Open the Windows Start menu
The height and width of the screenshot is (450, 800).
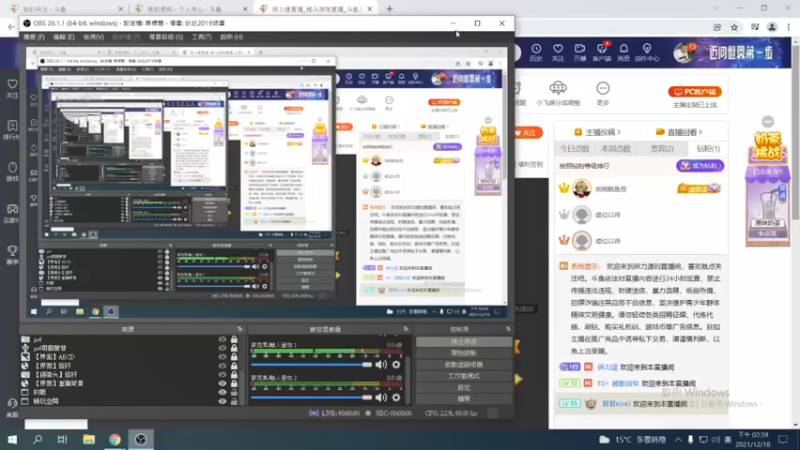pyautogui.click(x=12, y=439)
